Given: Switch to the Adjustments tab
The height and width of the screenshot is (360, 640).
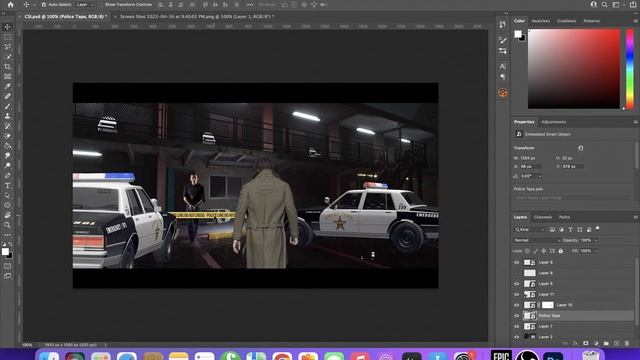Looking at the screenshot, I should coord(553,122).
